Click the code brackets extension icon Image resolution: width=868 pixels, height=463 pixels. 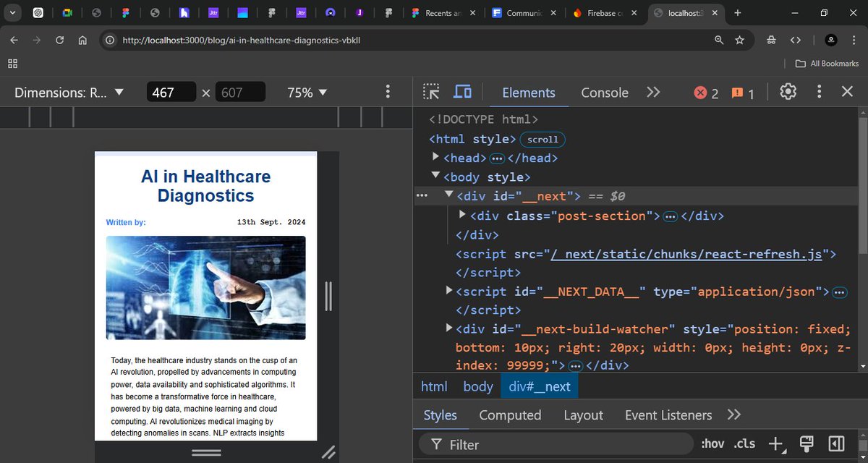coord(796,41)
